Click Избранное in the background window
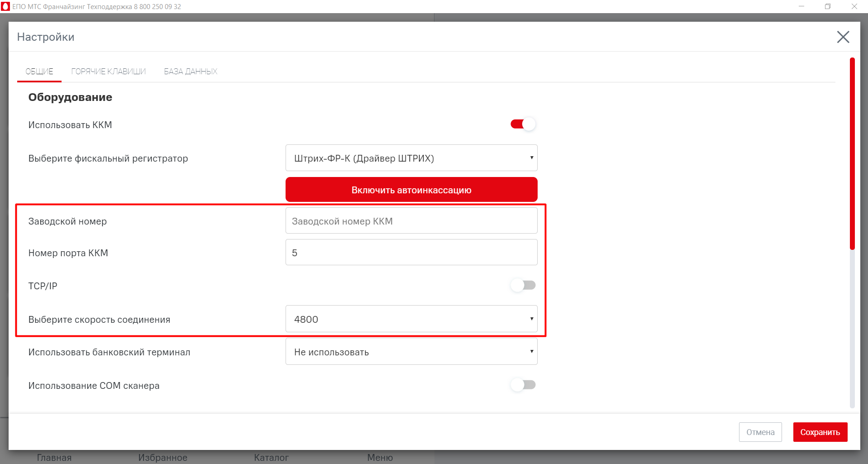 163,458
